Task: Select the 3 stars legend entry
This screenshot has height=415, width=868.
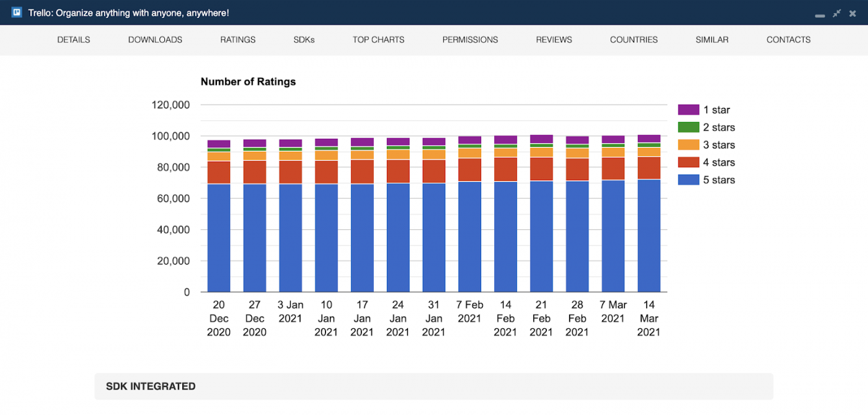Action: point(706,145)
